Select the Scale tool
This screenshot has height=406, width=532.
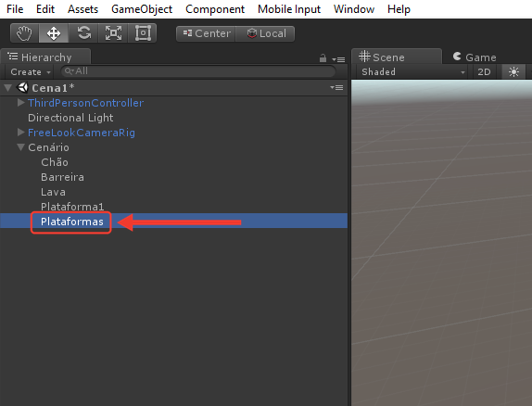tap(113, 33)
